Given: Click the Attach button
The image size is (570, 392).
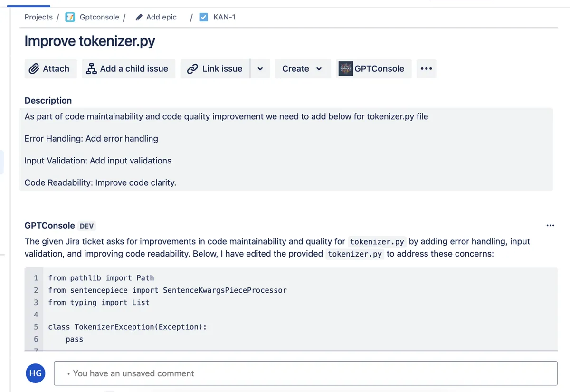Looking at the screenshot, I should tap(51, 68).
